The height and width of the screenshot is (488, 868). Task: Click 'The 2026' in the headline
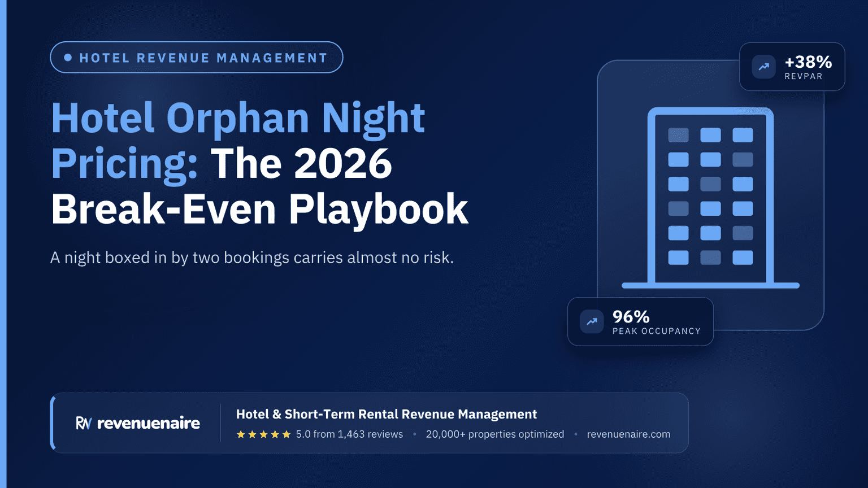pyautogui.click(x=302, y=163)
